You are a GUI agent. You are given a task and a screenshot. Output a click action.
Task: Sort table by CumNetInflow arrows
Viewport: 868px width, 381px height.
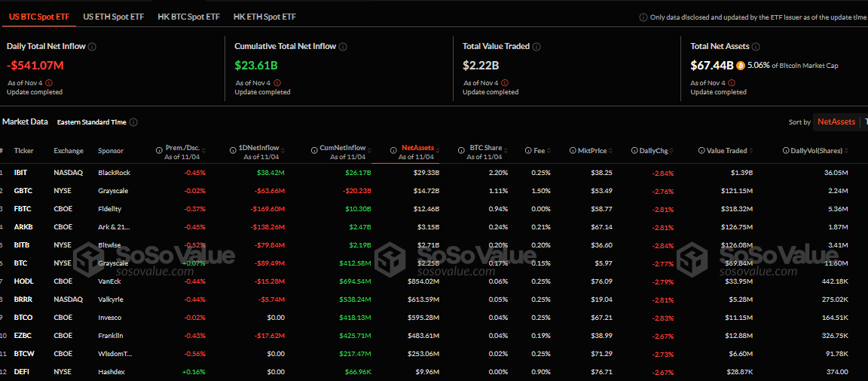click(369, 150)
